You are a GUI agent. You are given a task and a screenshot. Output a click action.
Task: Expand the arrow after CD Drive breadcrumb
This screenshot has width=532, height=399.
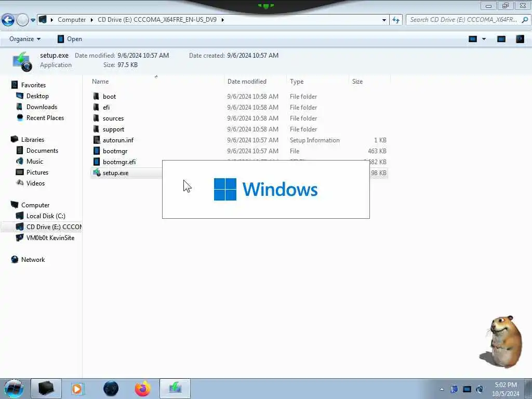pyautogui.click(x=222, y=20)
